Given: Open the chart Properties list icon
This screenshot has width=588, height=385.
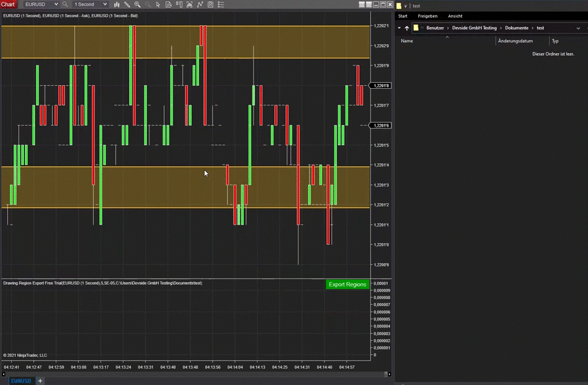Looking at the screenshot, I should point(220,4).
